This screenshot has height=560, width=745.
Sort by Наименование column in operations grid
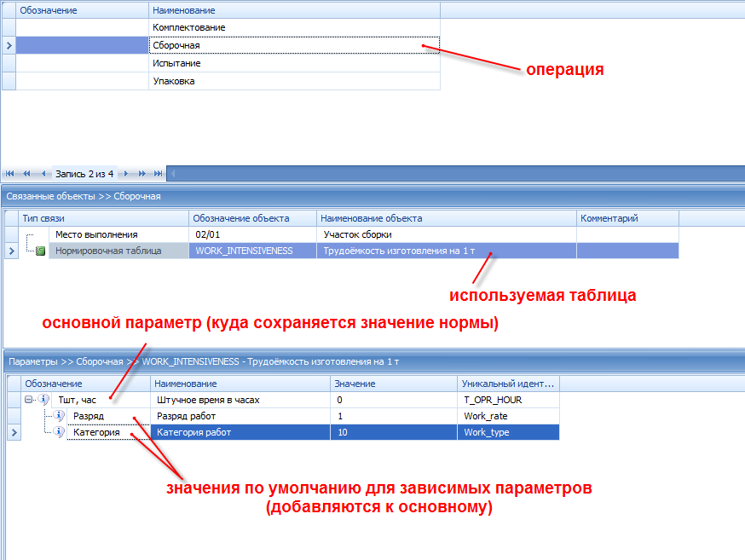[295, 10]
